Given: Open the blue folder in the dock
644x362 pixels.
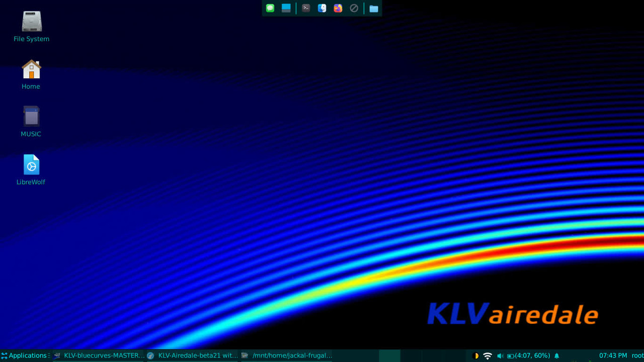Looking at the screenshot, I should pyautogui.click(x=374, y=8).
